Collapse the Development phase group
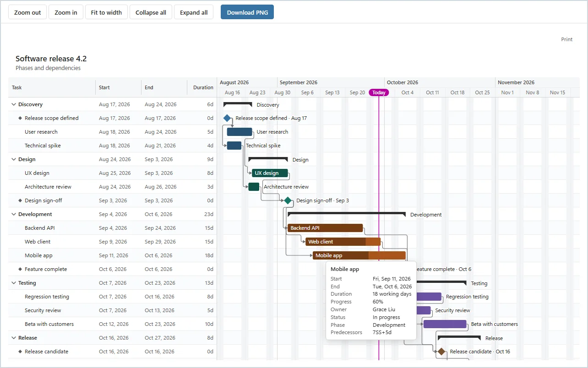588x368 pixels. pyautogui.click(x=14, y=214)
